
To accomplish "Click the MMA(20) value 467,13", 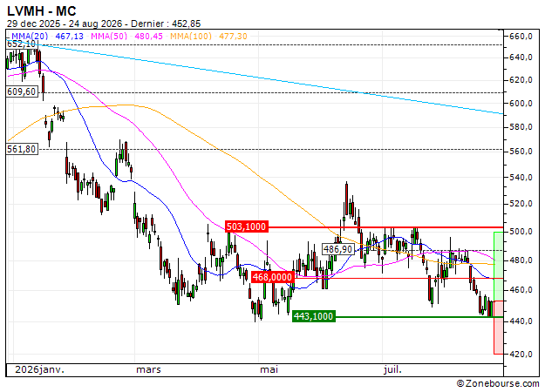I will [69, 36].
